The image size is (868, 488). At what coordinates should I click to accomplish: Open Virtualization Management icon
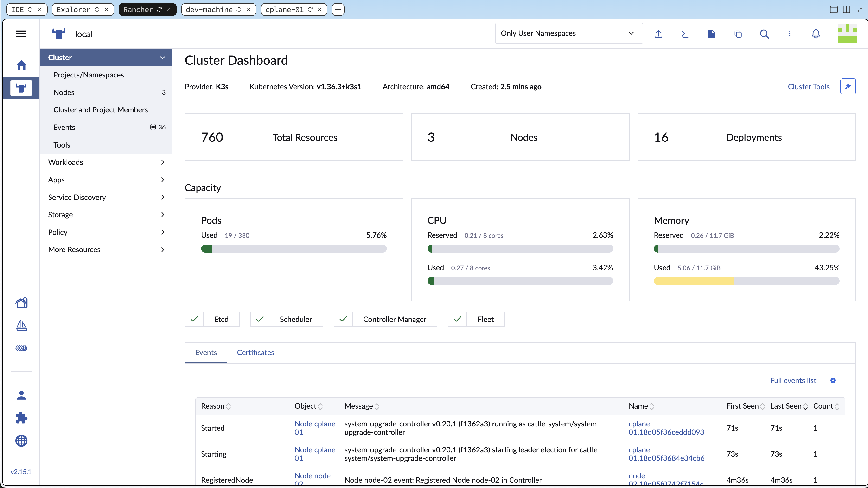pos(21,348)
